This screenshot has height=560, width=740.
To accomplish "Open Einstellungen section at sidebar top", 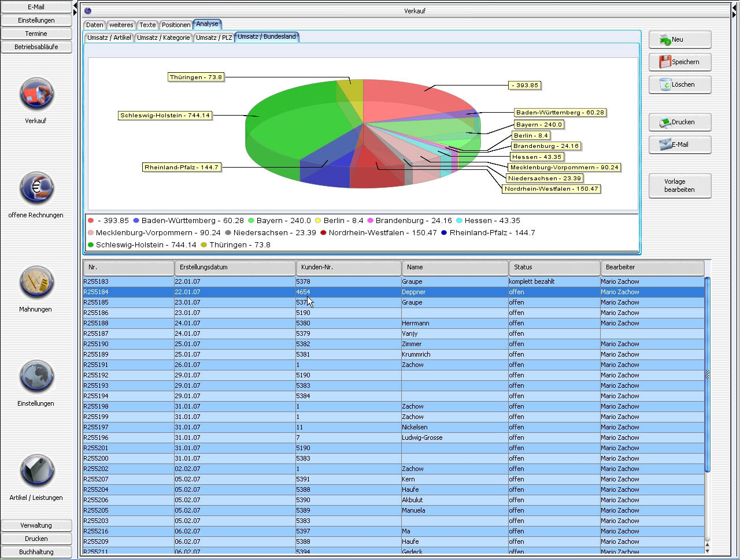I will coord(36,20).
